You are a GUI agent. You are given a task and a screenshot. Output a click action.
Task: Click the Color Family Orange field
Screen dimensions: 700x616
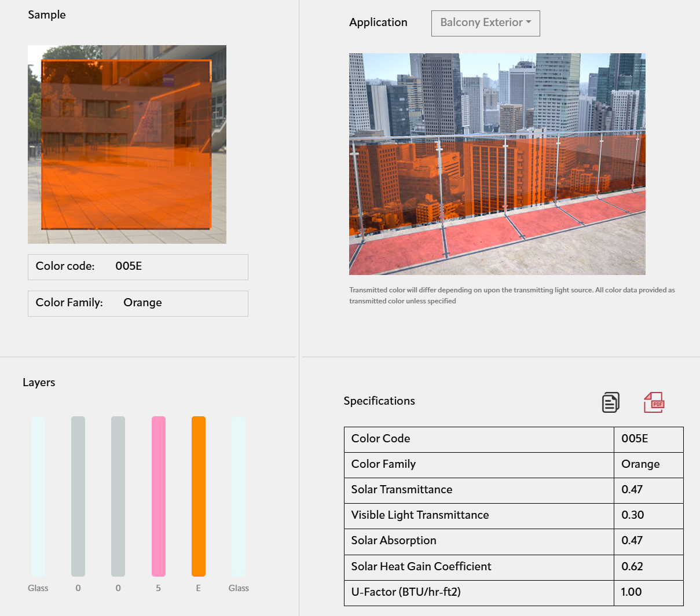coord(138,303)
